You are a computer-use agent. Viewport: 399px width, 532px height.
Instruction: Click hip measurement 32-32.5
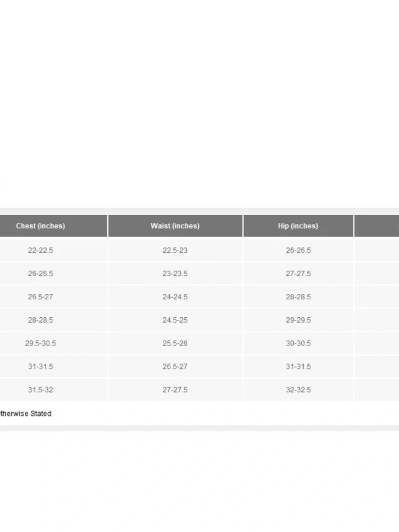(298, 390)
